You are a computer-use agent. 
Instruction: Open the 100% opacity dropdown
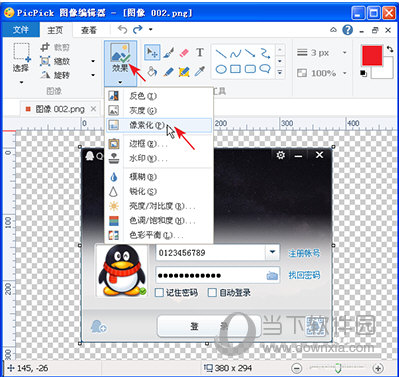coord(345,73)
